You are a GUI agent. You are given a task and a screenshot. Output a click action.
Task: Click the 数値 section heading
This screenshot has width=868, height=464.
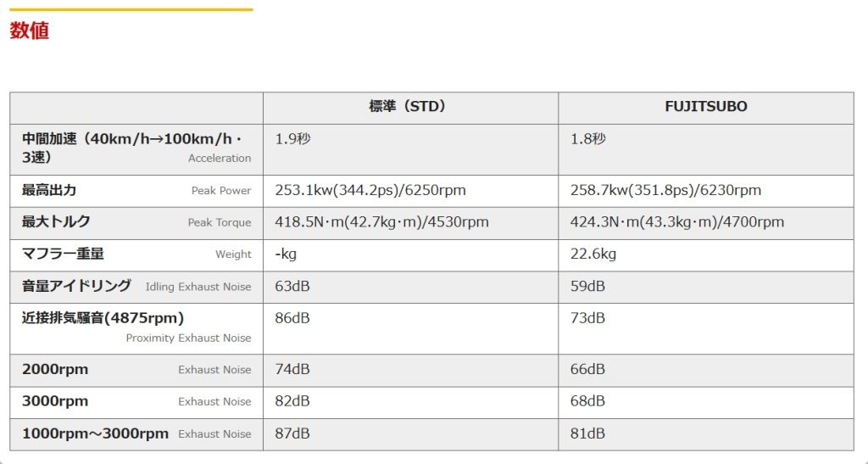coord(30,31)
